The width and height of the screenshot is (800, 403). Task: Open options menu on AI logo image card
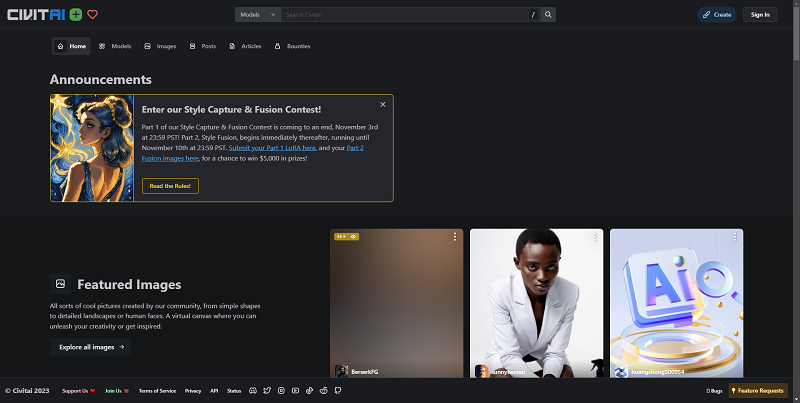pos(735,237)
